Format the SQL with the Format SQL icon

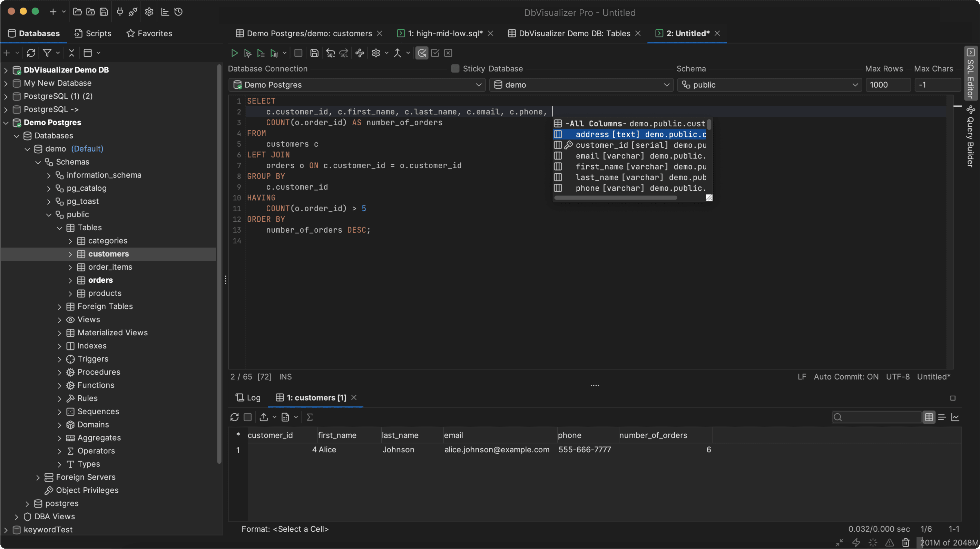(330, 53)
